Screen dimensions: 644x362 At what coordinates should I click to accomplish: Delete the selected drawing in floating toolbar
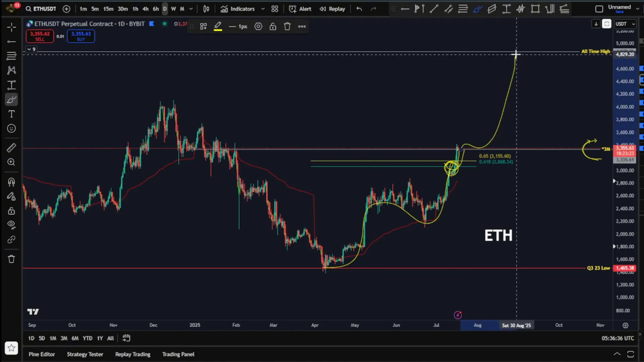click(287, 26)
